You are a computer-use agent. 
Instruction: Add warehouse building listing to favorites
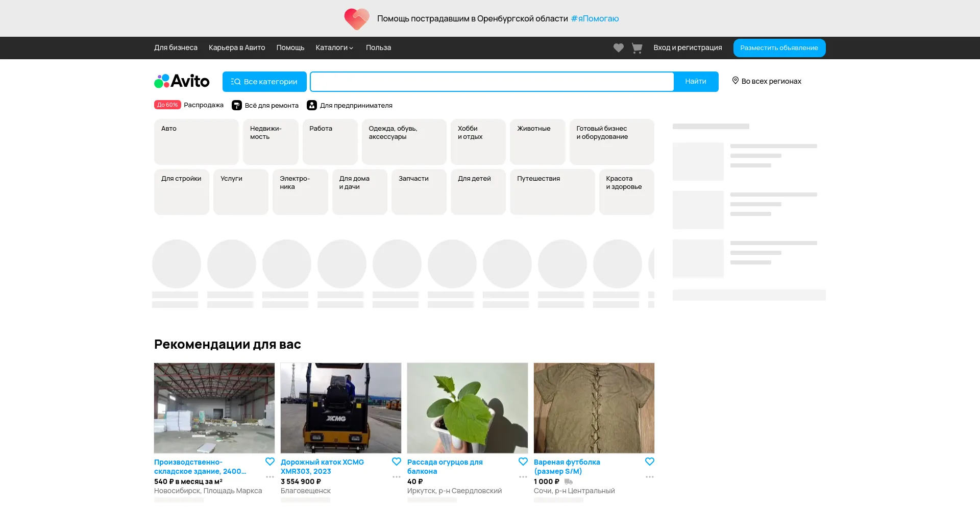pyautogui.click(x=270, y=462)
